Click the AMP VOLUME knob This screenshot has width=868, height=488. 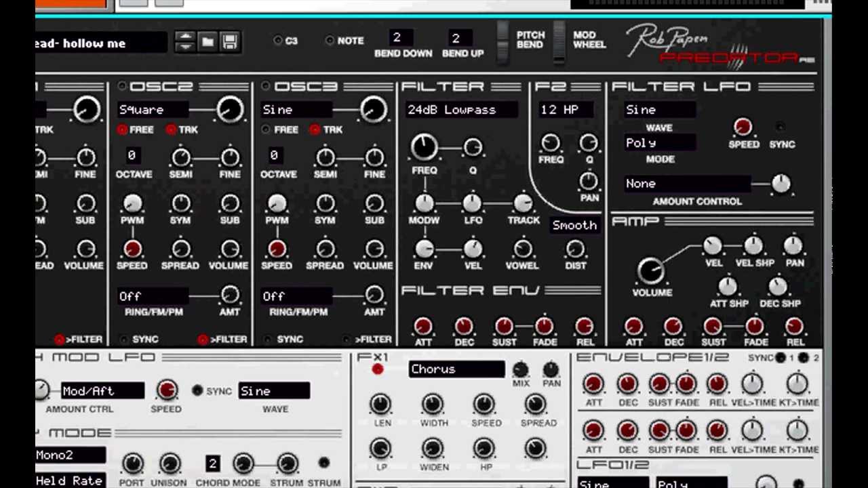tap(651, 270)
